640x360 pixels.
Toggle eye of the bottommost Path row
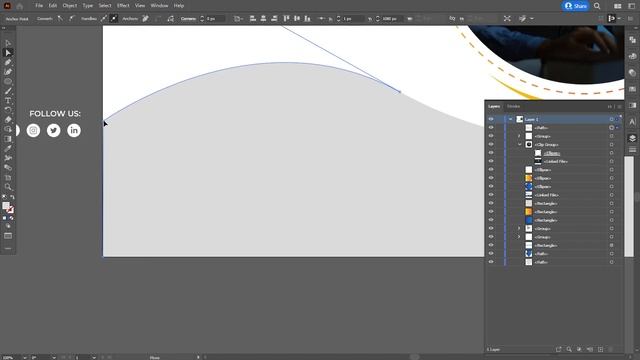(x=491, y=262)
